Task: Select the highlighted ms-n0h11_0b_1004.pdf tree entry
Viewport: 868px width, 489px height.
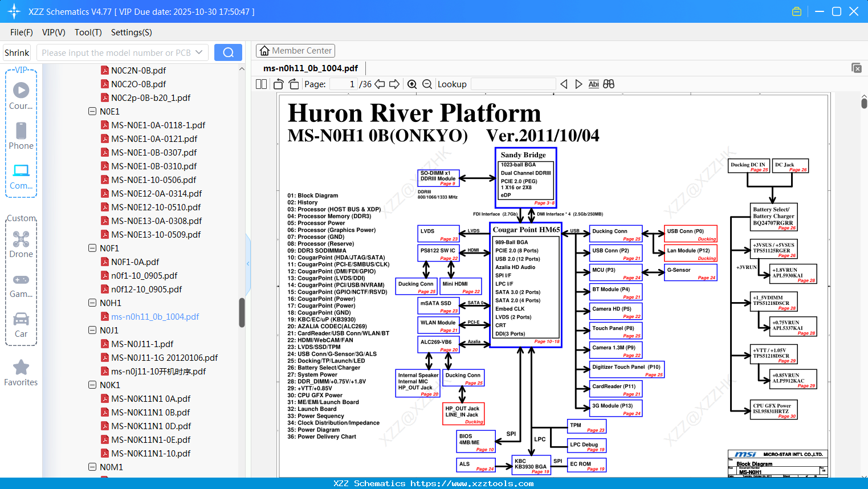Action: [x=155, y=317]
